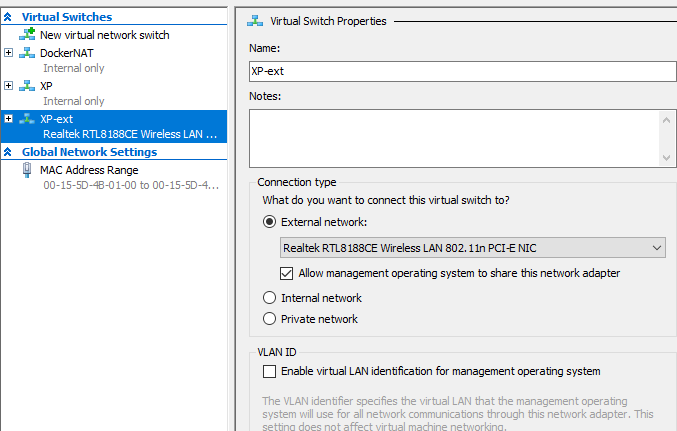Screen dimensions: 677x431
Task: Select the Internal network option
Action: tap(268, 298)
